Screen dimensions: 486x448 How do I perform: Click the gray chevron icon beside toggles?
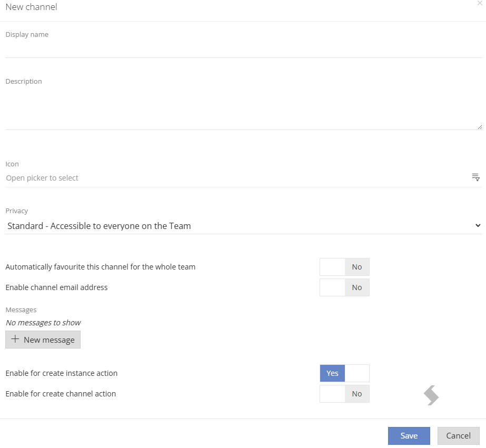point(431,395)
